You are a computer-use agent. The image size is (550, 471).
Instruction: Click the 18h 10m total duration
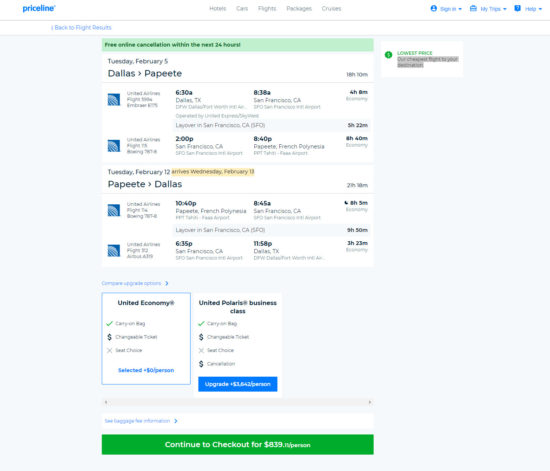[357, 74]
